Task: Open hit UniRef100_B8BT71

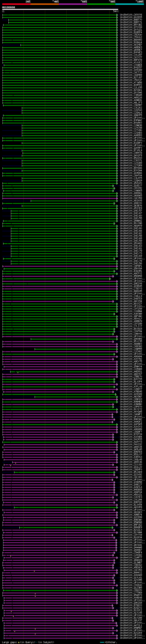Action: pyautogui.click(x=131, y=22)
